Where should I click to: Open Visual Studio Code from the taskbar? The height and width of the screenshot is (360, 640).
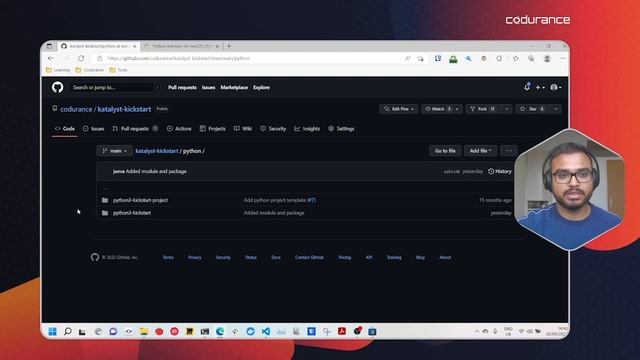click(266, 331)
